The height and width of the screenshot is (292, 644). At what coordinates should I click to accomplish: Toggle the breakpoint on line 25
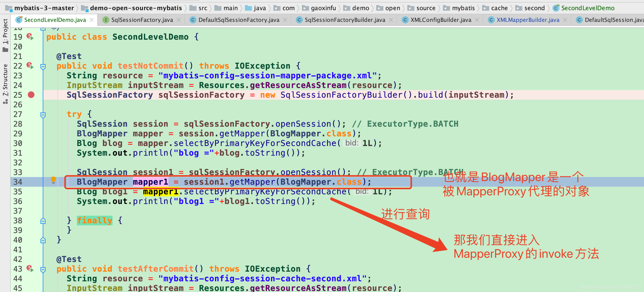[x=31, y=95]
